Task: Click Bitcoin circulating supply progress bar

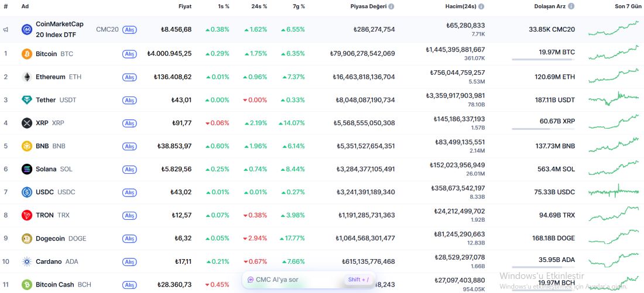Action: point(543,60)
